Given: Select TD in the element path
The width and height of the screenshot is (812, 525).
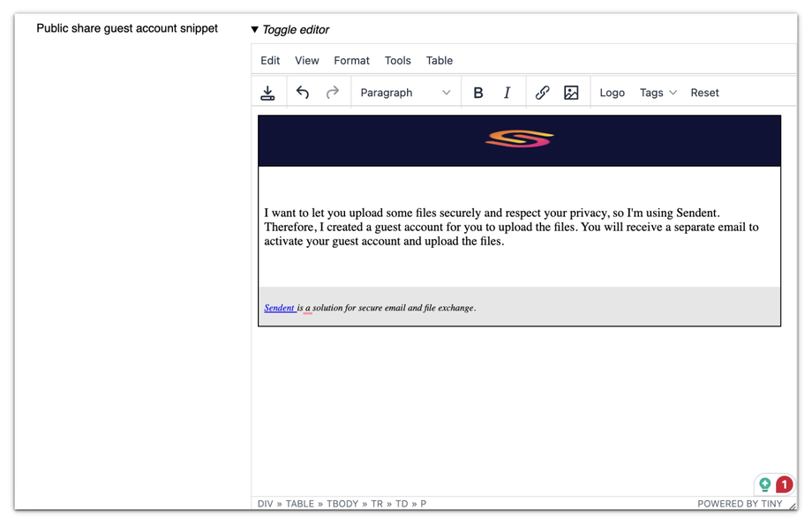Looking at the screenshot, I should 402,504.
